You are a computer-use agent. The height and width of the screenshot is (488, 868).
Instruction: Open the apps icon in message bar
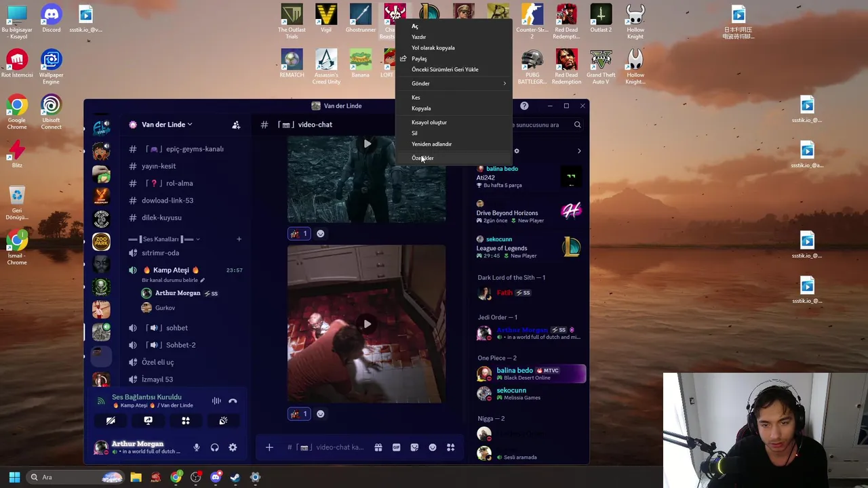click(x=450, y=447)
